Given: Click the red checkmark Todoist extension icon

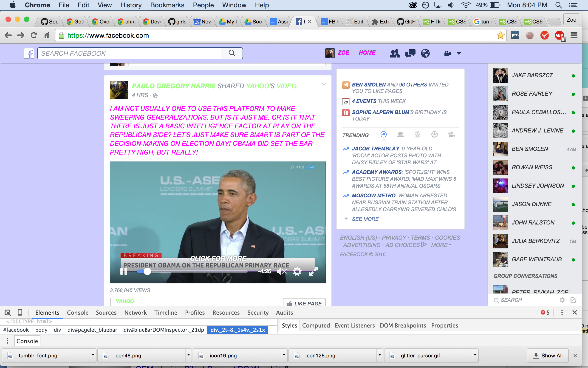Looking at the screenshot, I should 545,35.
